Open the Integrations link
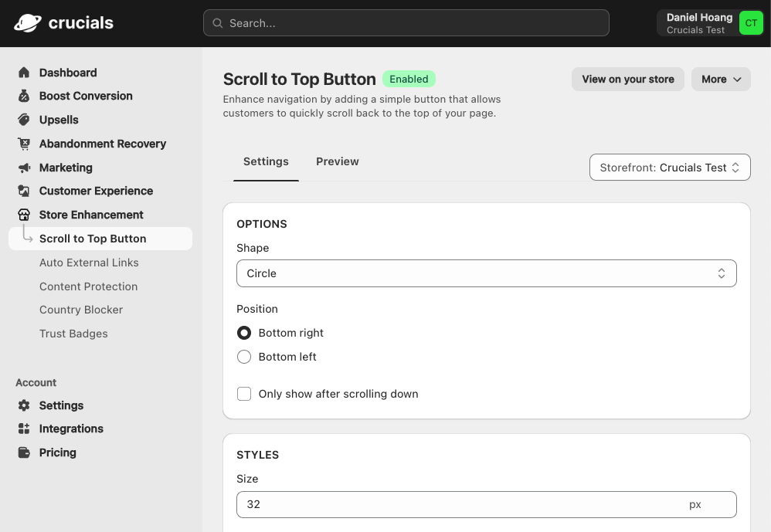The width and height of the screenshot is (771, 532). [x=71, y=429]
